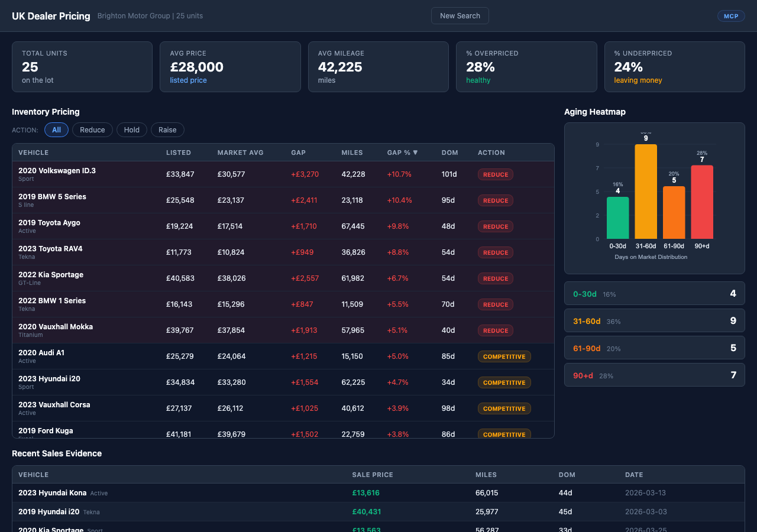The width and height of the screenshot is (757, 532).
Task: Sort by the MILES header in Inventory Pricing
Action: click(352, 153)
